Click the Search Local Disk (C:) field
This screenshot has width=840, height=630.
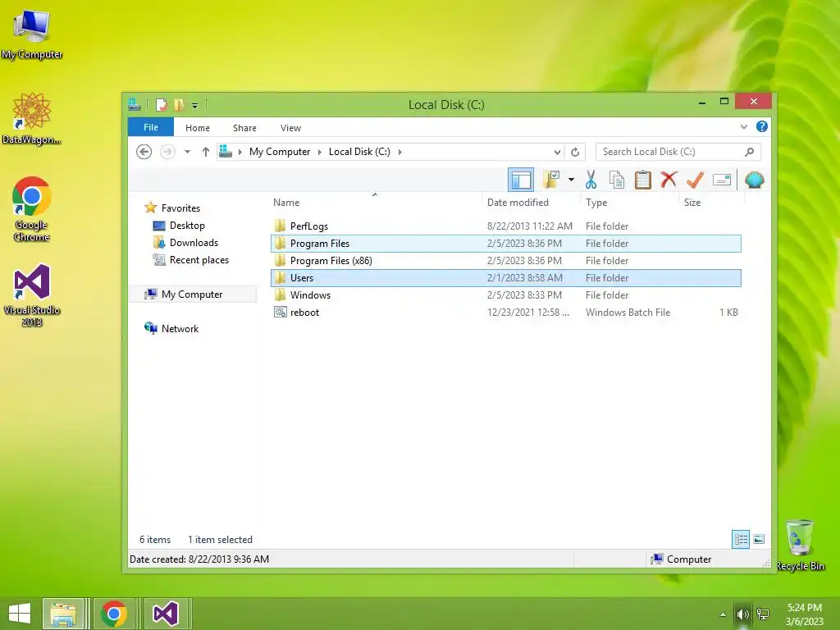(678, 152)
